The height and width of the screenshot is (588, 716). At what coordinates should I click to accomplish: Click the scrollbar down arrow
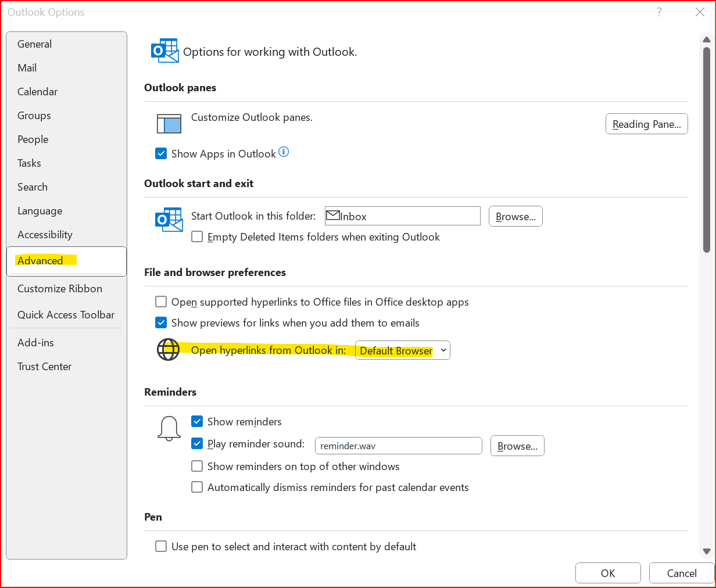[707, 551]
